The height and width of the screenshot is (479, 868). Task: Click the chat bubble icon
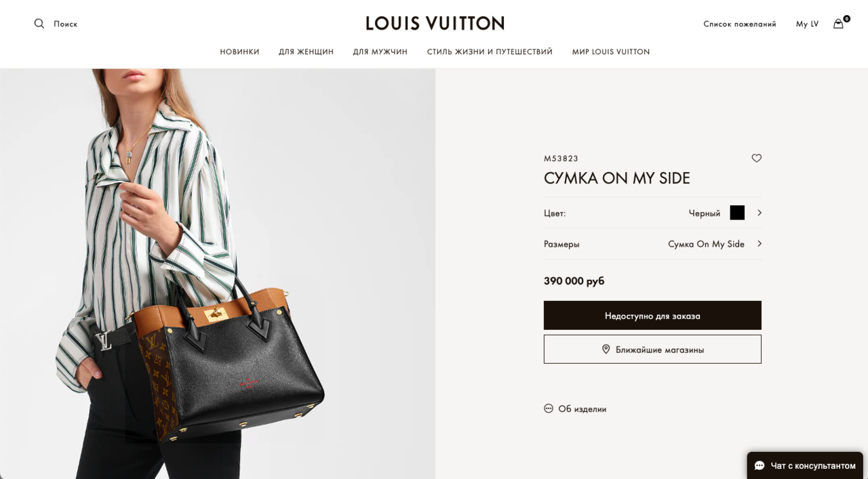coord(759,465)
